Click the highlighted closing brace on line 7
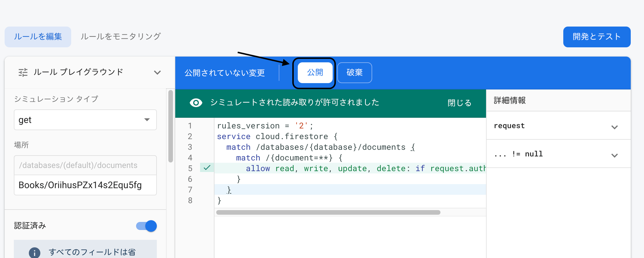 [x=229, y=190]
